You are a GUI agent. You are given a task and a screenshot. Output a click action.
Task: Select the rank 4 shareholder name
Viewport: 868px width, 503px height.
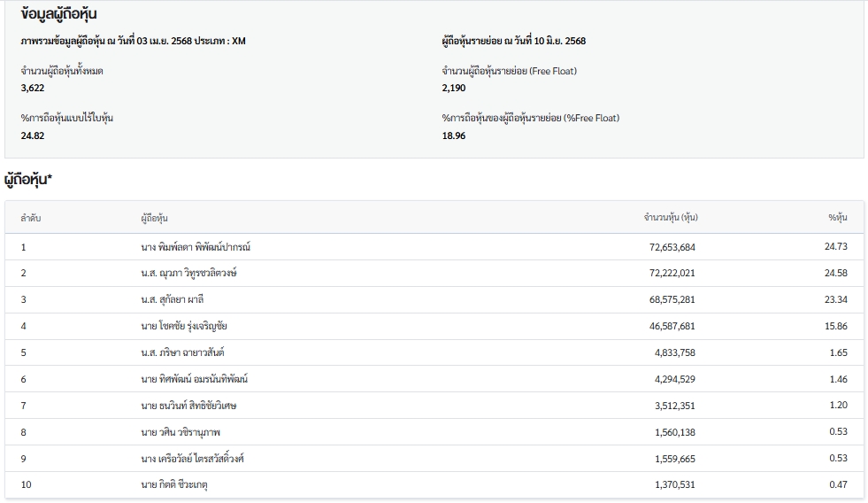[184, 326]
